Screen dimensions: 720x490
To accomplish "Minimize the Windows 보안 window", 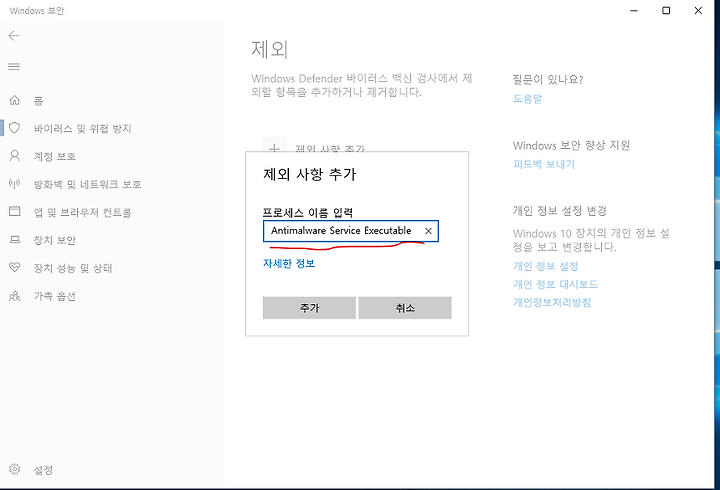I will coord(634,10).
